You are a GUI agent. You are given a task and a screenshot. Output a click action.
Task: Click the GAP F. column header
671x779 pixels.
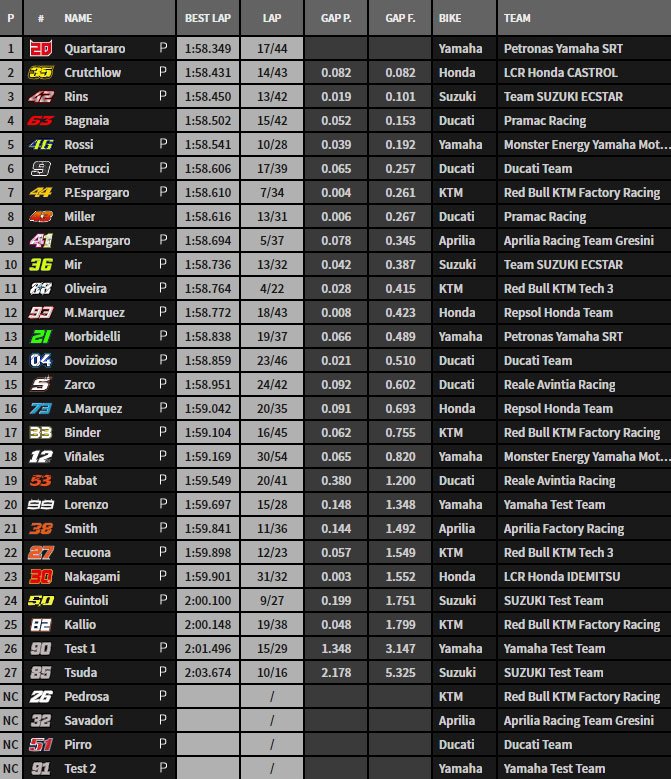click(x=400, y=18)
